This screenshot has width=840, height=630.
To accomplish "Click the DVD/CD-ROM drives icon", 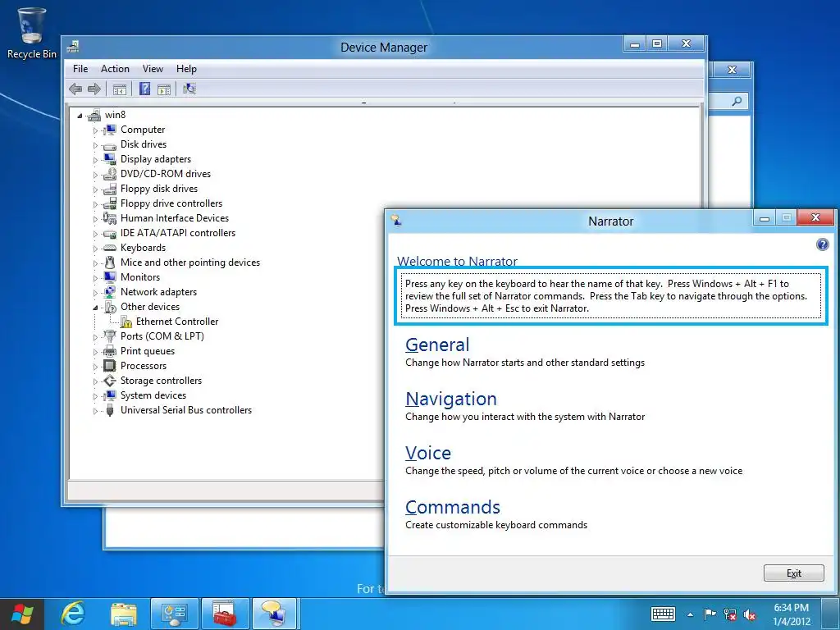I will (x=110, y=174).
